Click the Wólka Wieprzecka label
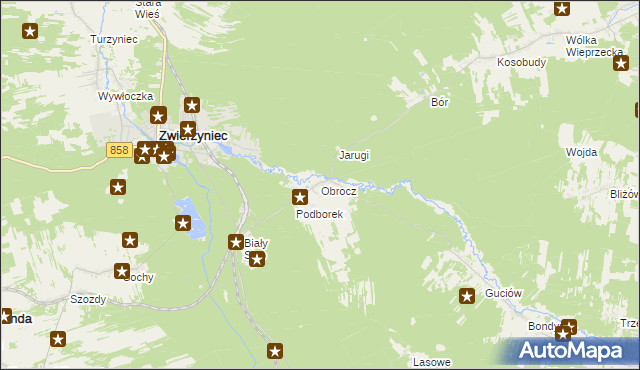This screenshot has width=640, height=370. point(594,46)
